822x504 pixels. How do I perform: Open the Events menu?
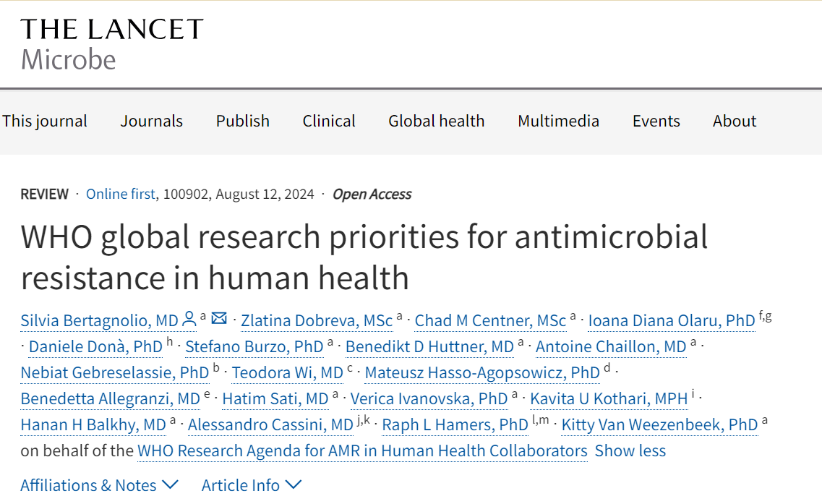pos(656,121)
